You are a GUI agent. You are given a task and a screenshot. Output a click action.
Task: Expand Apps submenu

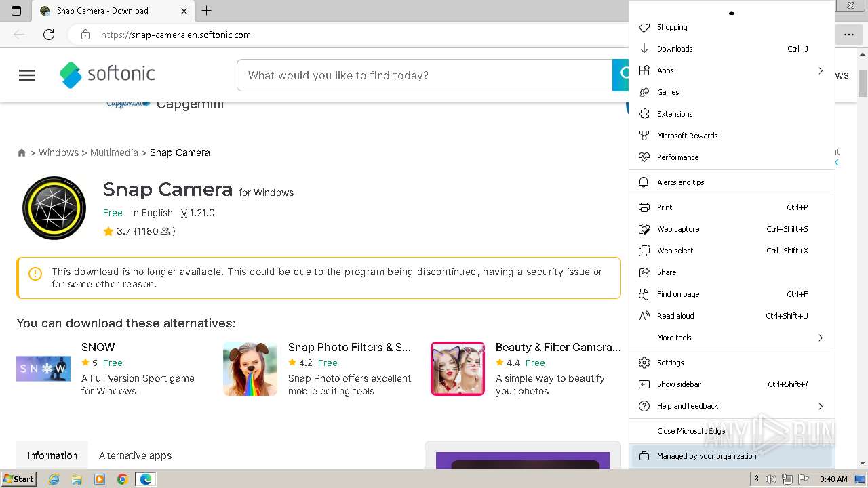732,70
